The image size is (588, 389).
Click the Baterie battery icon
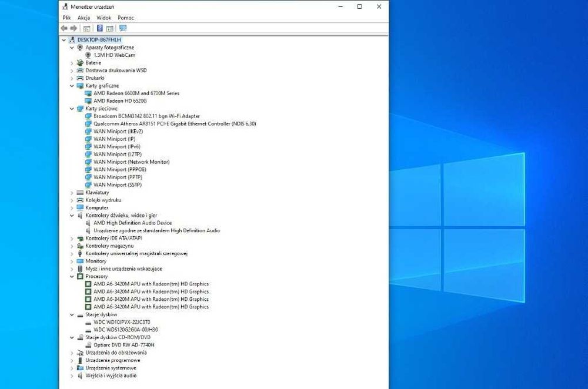(x=80, y=63)
